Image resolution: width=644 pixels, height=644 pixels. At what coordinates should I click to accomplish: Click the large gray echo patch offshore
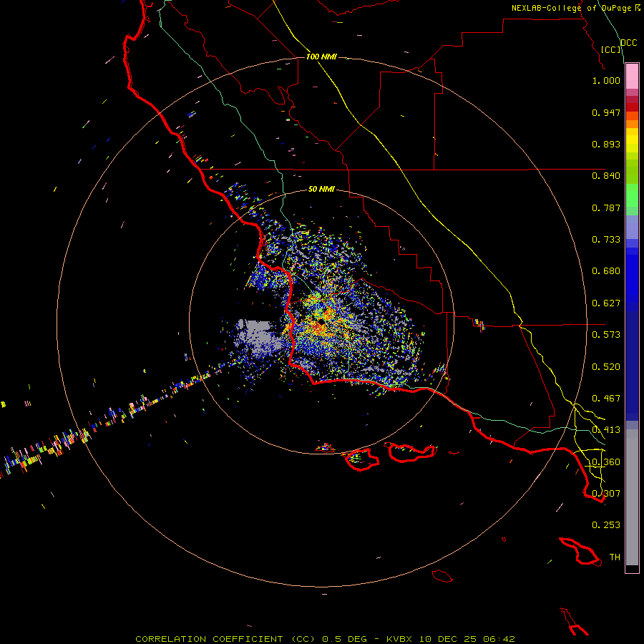pos(259,337)
